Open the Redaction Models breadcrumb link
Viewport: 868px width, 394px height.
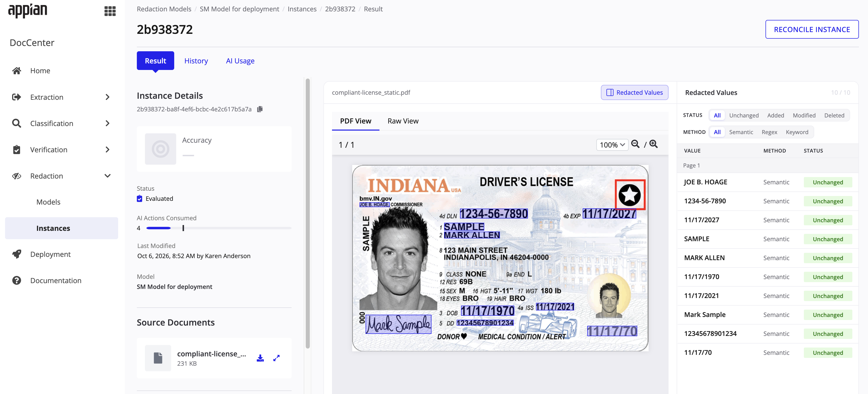coord(164,9)
